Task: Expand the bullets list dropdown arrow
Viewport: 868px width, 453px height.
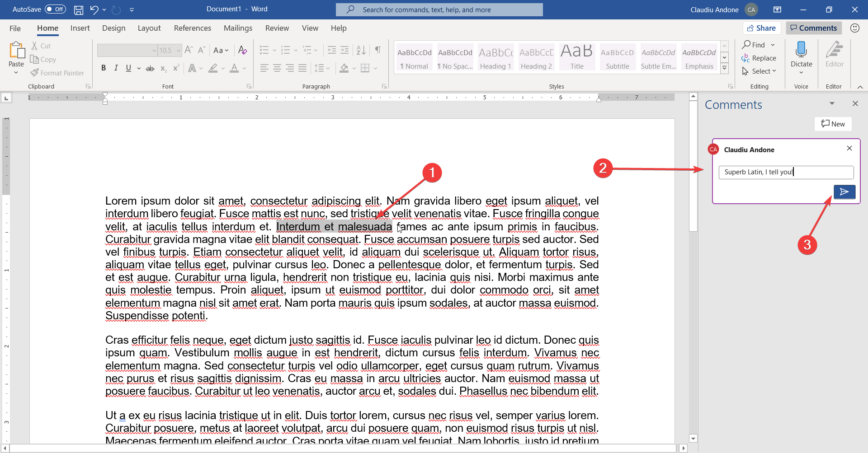Action: pos(274,50)
